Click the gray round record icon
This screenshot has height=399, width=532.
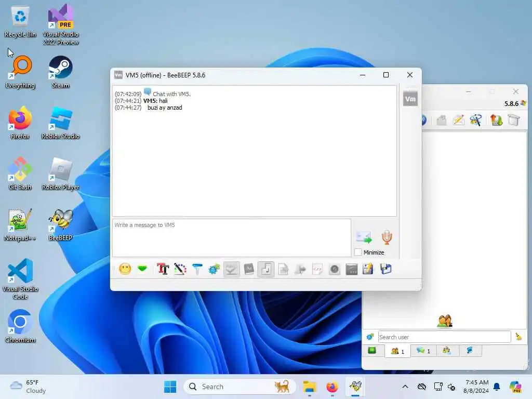335,270
